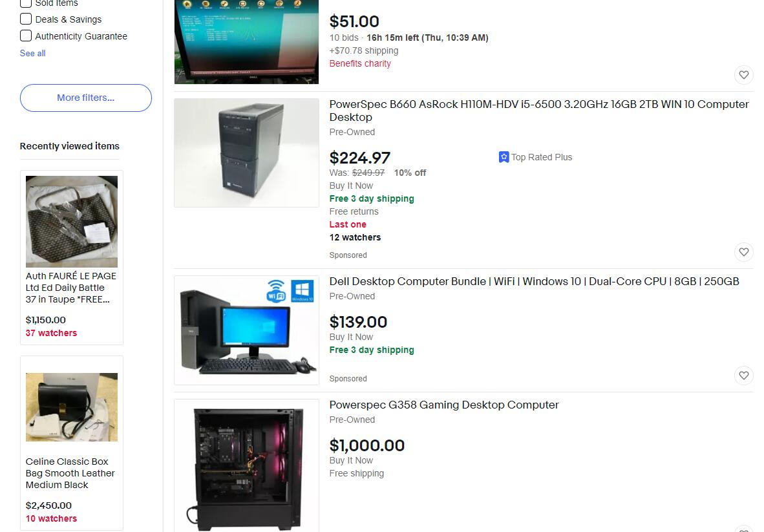Enable the Deals & Savings filter

coord(26,19)
